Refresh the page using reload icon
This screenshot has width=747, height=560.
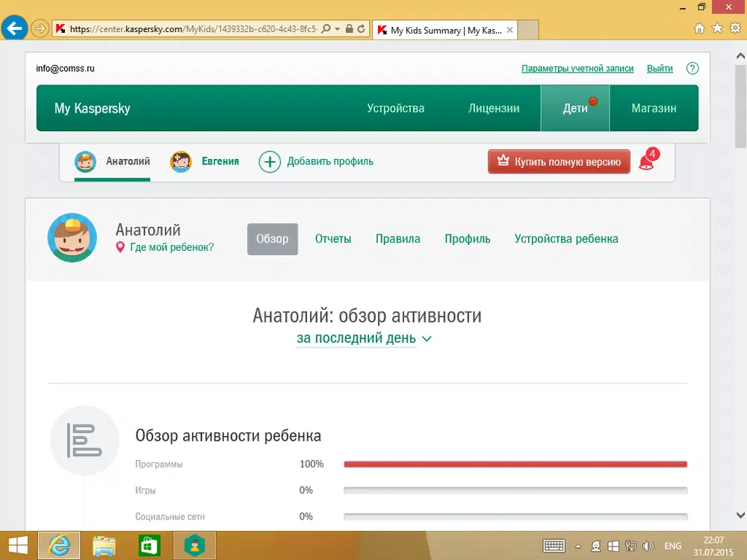click(361, 28)
